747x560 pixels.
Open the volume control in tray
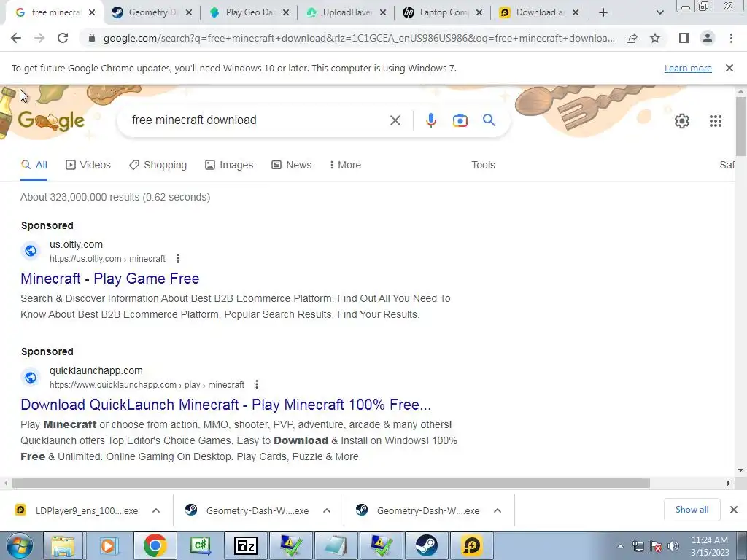click(x=673, y=546)
